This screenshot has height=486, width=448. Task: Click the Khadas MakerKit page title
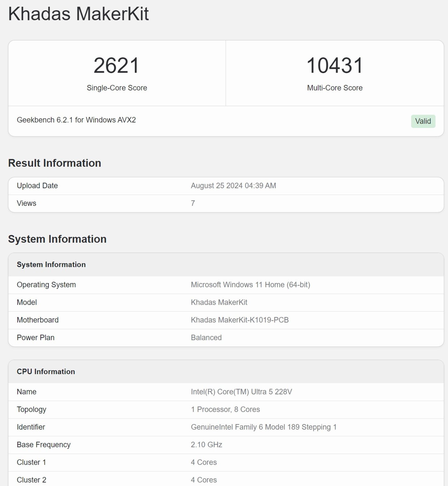point(78,14)
